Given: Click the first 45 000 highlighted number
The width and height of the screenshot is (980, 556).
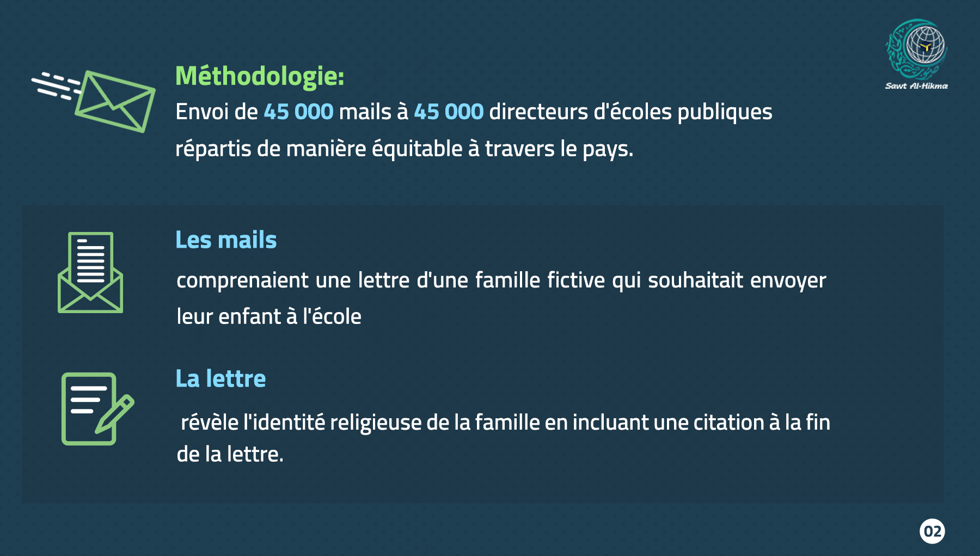Looking at the screenshot, I should click(298, 112).
